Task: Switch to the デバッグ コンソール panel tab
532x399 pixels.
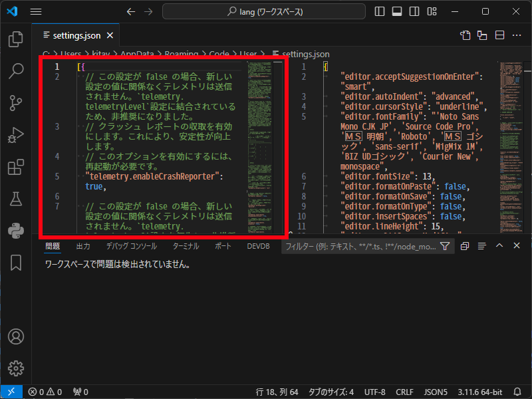Action: 132,246
